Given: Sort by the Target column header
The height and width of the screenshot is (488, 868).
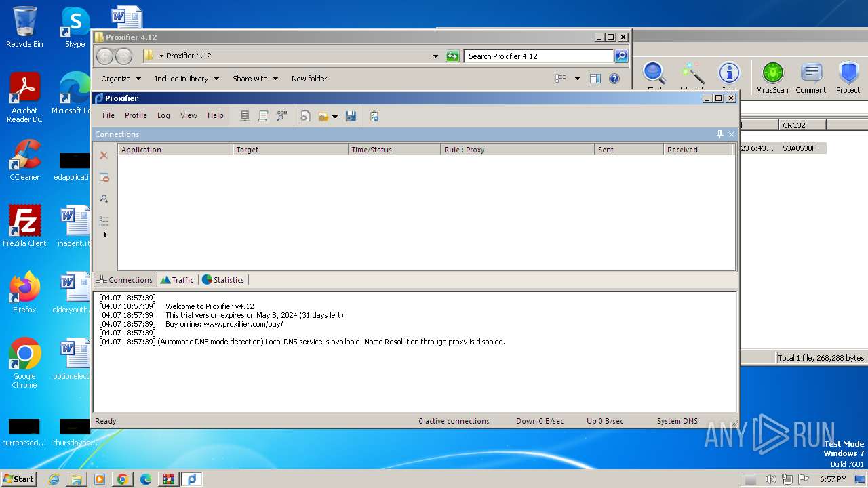Looking at the screenshot, I should point(290,150).
